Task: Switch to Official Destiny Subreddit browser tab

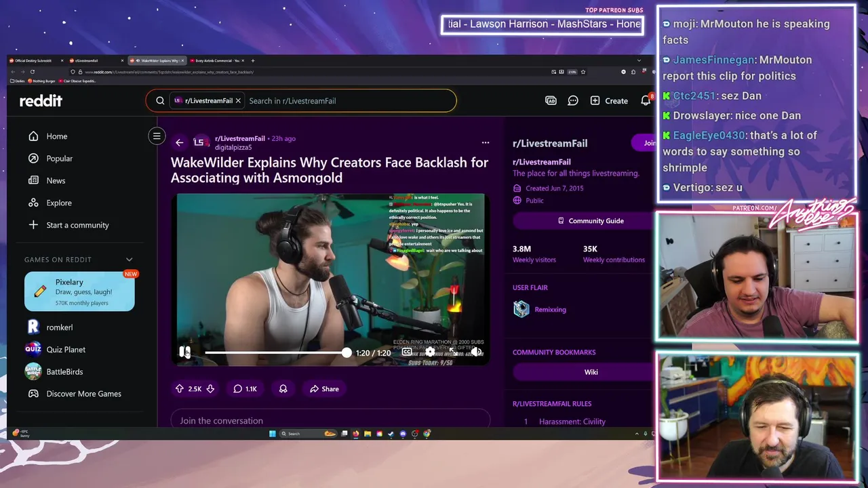Action: tap(37, 60)
